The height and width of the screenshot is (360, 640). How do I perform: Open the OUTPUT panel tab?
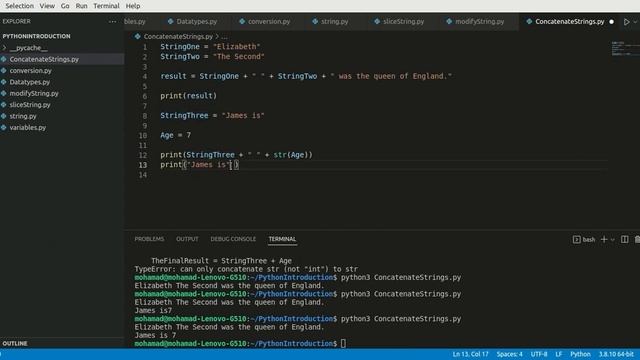pos(187,239)
